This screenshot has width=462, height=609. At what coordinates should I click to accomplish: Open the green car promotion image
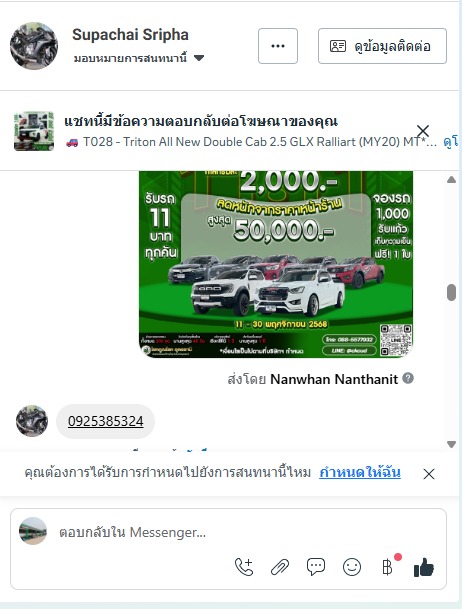click(x=276, y=264)
